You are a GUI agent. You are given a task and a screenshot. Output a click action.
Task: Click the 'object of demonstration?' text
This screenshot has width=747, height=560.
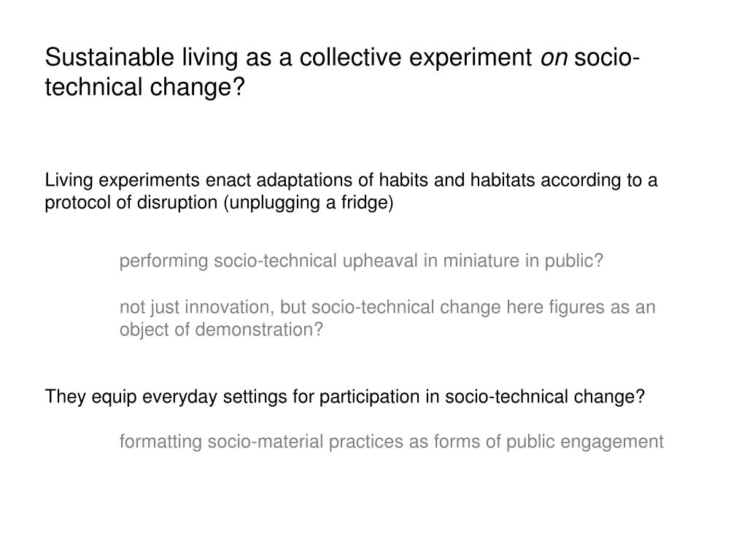click(x=221, y=330)
